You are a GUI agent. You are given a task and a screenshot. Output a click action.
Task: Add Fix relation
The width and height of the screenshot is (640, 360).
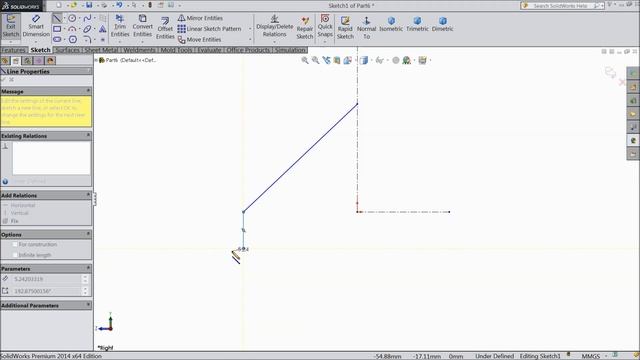tap(11, 221)
